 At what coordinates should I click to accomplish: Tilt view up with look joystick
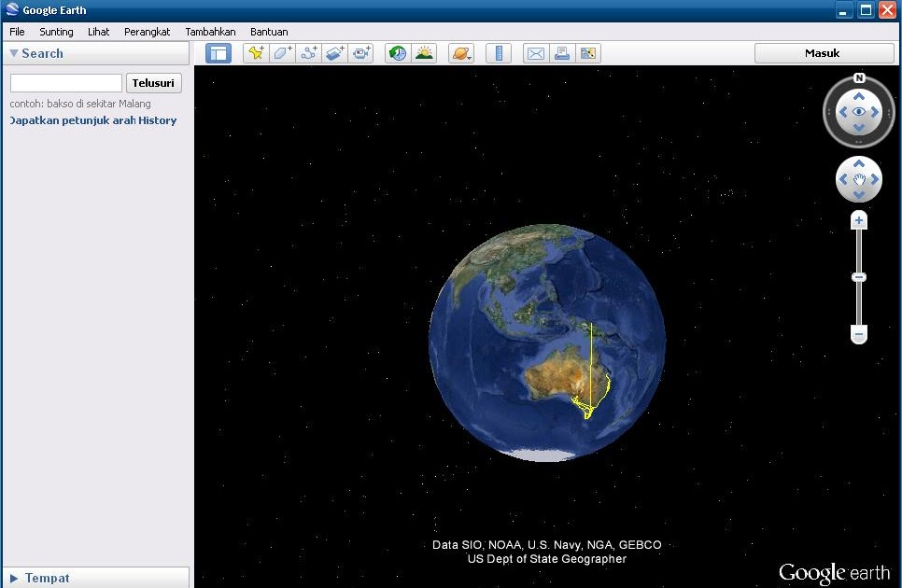click(859, 96)
